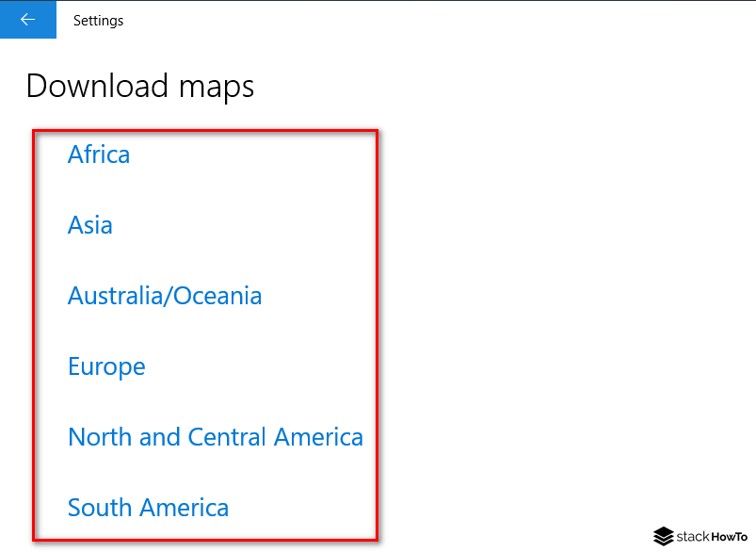This screenshot has width=756, height=552.
Task: Open the Asia map download option
Action: [89, 225]
